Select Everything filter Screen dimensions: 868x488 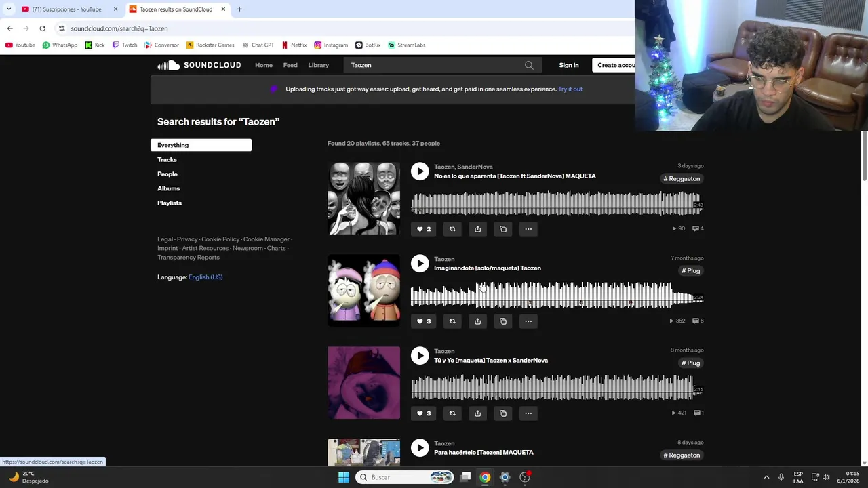click(201, 145)
